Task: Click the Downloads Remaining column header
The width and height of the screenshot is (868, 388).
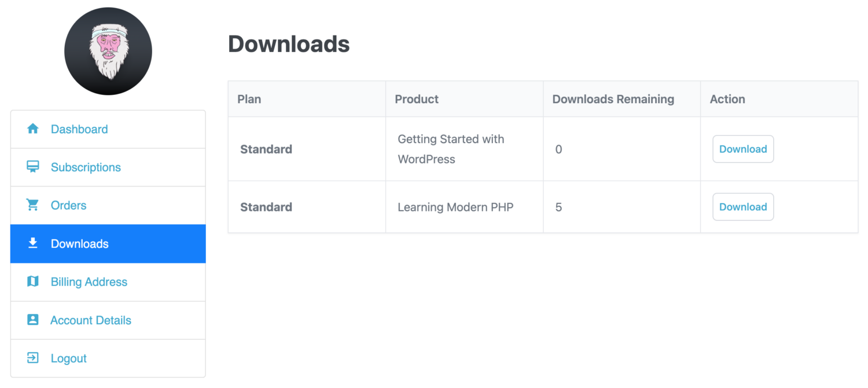Action: coord(613,99)
